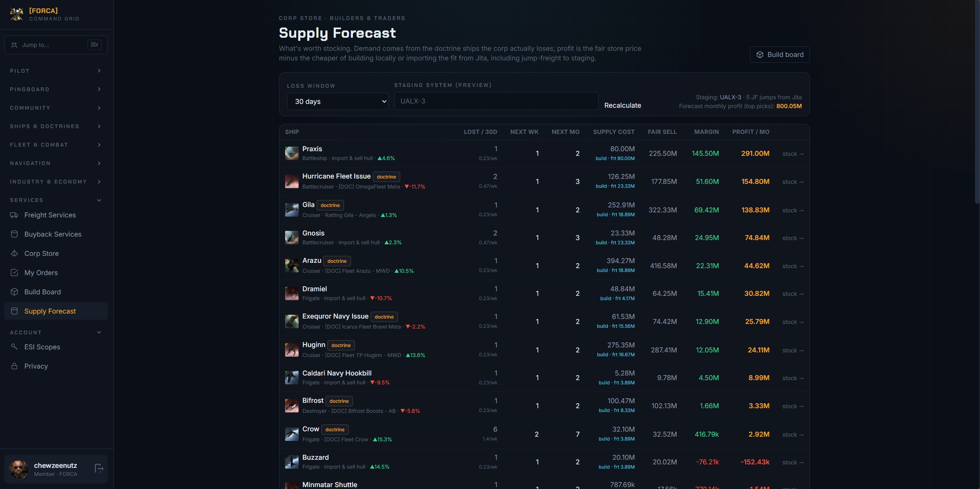This screenshot has width=980, height=489.
Task: Click the Buyback Services database icon
Action: (x=14, y=234)
